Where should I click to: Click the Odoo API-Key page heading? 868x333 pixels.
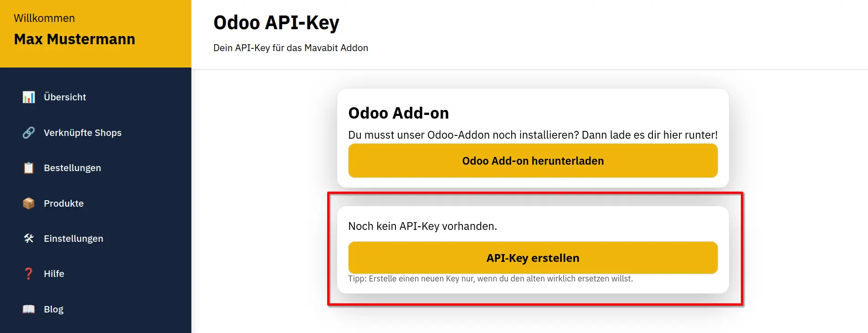(276, 22)
